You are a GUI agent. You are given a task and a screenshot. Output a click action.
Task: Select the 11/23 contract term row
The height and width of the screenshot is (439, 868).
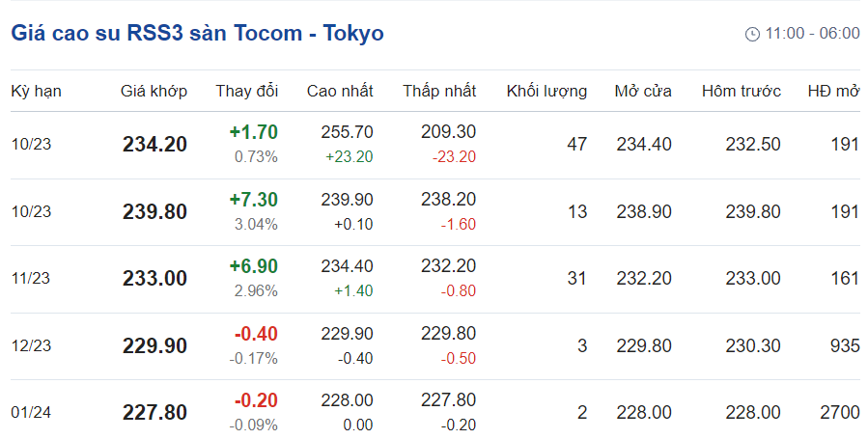[29, 279]
